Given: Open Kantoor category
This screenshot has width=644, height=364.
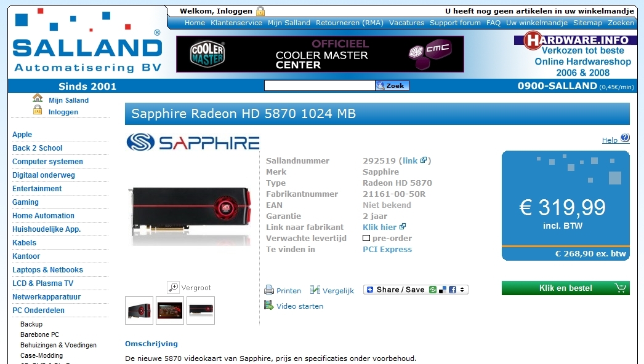Looking at the screenshot, I should (26, 256).
